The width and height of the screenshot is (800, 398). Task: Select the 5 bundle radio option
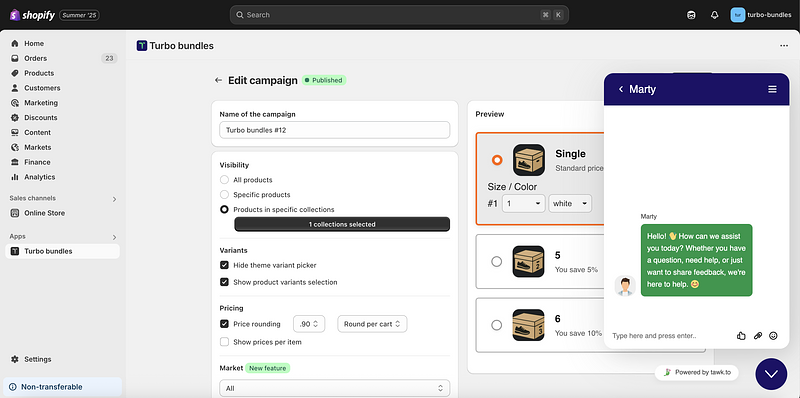pos(496,261)
